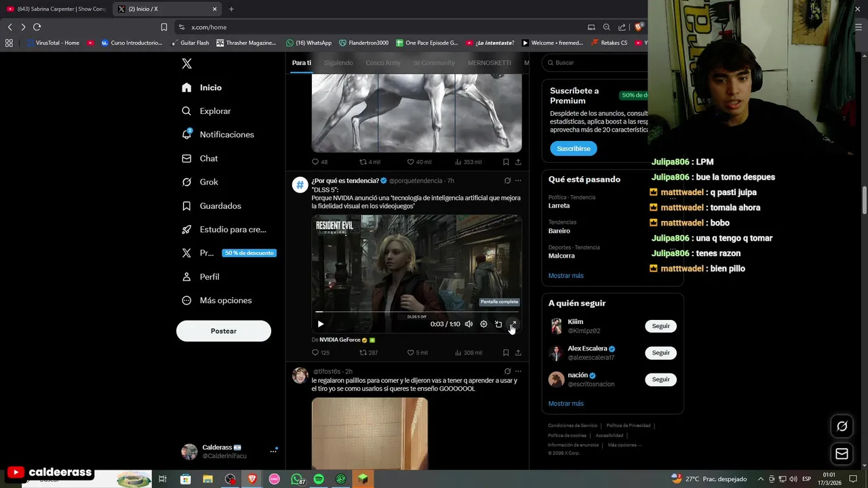This screenshot has height=488, width=868.
Task: Reply to the horse image post (48)
Action: tap(319, 162)
